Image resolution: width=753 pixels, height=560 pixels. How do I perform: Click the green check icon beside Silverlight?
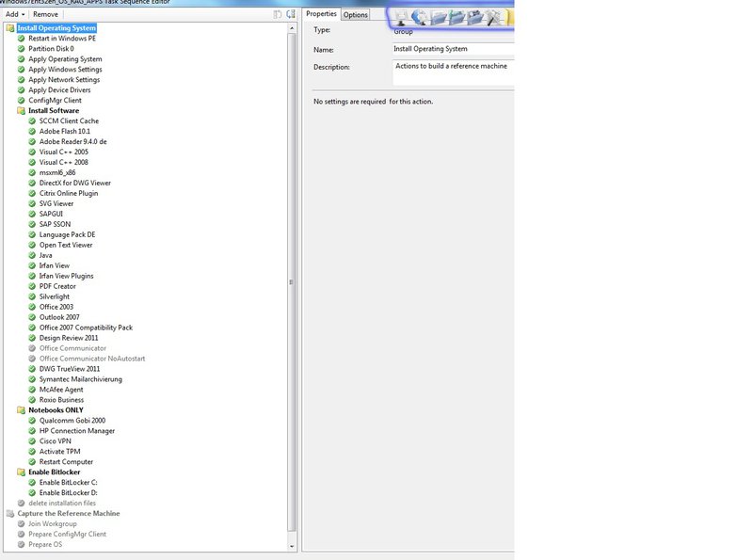(x=32, y=296)
